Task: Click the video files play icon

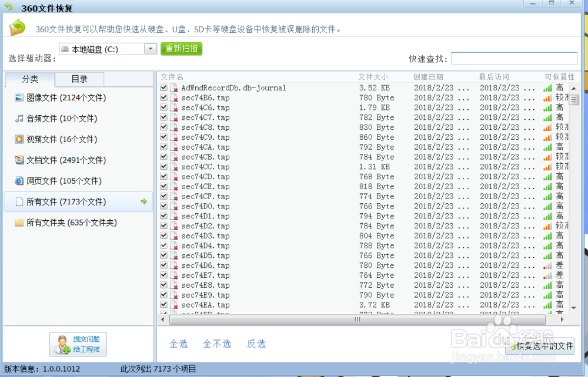Action: (19, 139)
